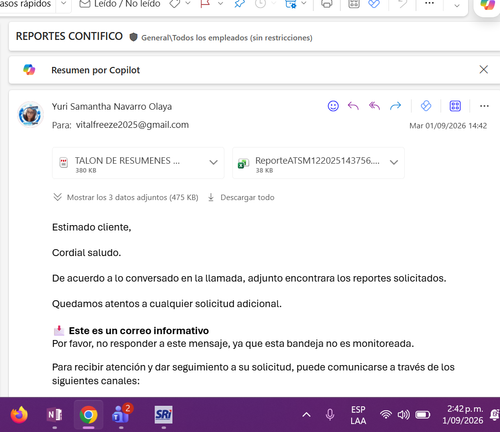Flag this message with the red flag
The width and height of the screenshot is (500, 432).
click(205, 4)
